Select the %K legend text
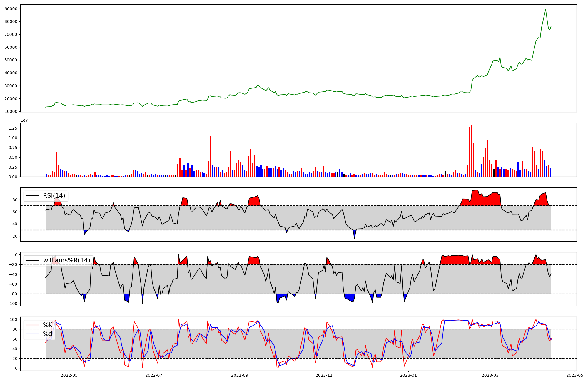This screenshot has width=588, height=382. 48,325
